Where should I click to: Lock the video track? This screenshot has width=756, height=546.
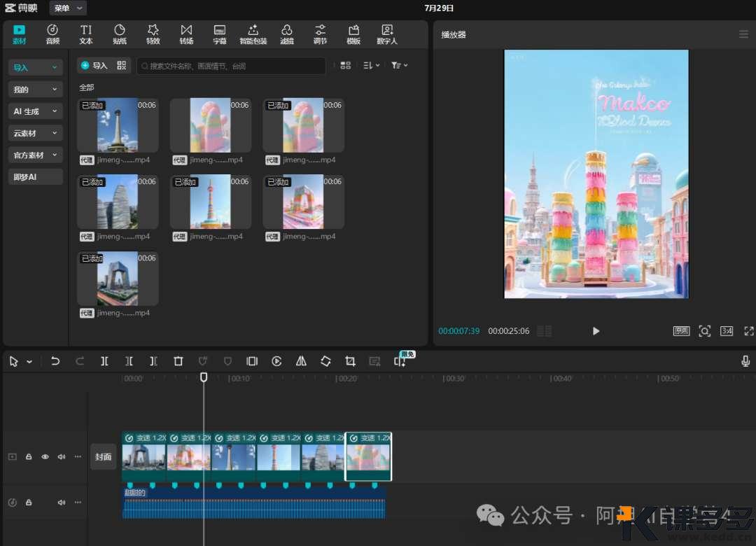pyautogui.click(x=29, y=457)
